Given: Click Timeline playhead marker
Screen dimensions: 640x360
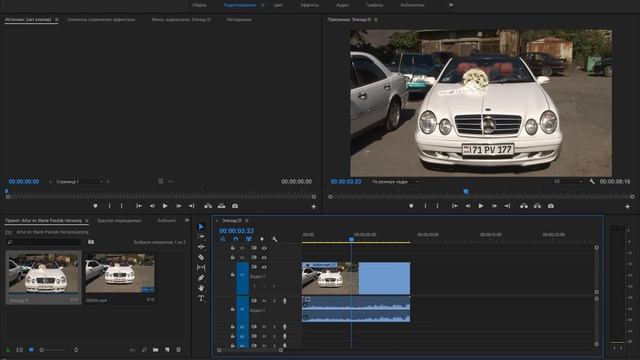Looking at the screenshot, I should click(x=351, y=239).
